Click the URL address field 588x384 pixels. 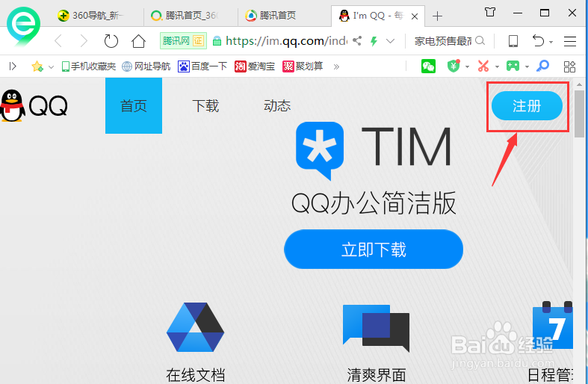286,41
